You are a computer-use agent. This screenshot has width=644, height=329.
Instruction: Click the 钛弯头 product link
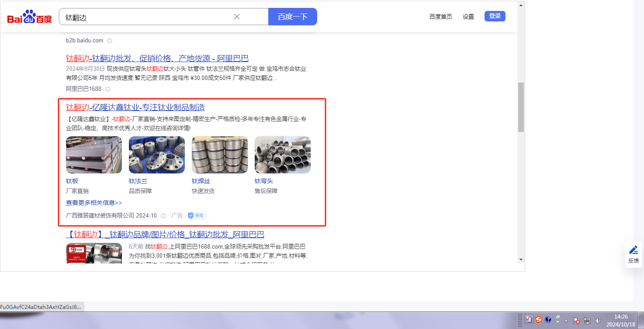tap(264, 181)
